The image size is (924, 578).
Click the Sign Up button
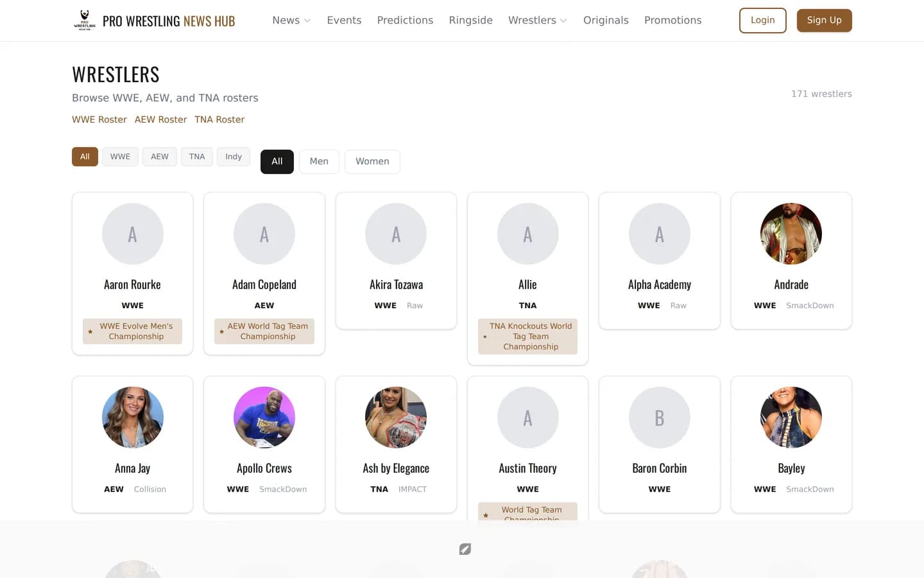(x=825, y=21)
